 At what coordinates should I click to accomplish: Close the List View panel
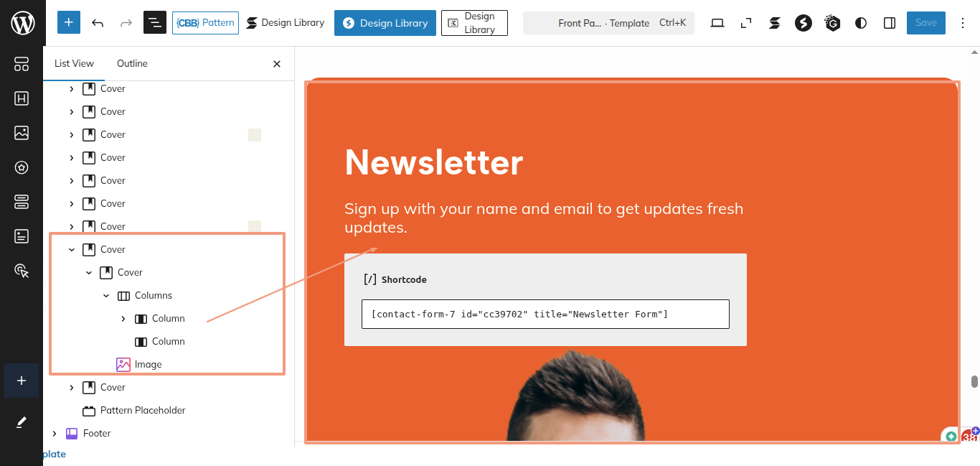pyautogui.click(x=277, y=64)
